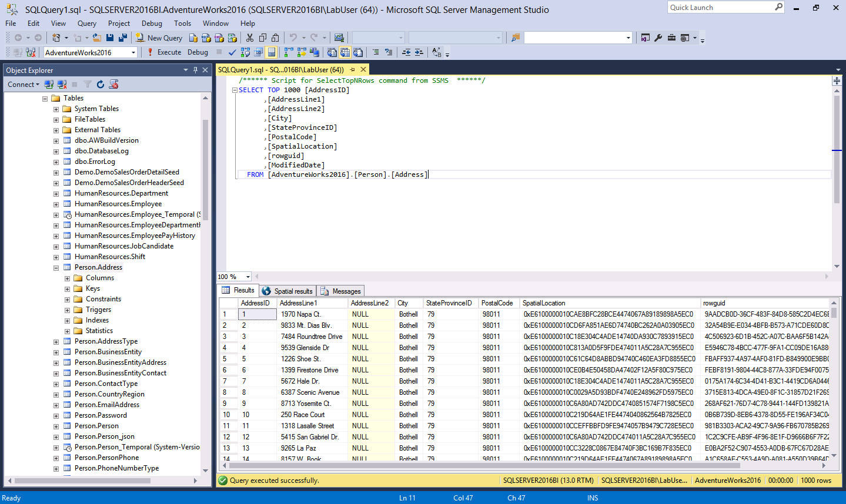This screenshot has width=846, height=504.
Task: Click the Copy icon in toolbar
Action: pos(263,38)
